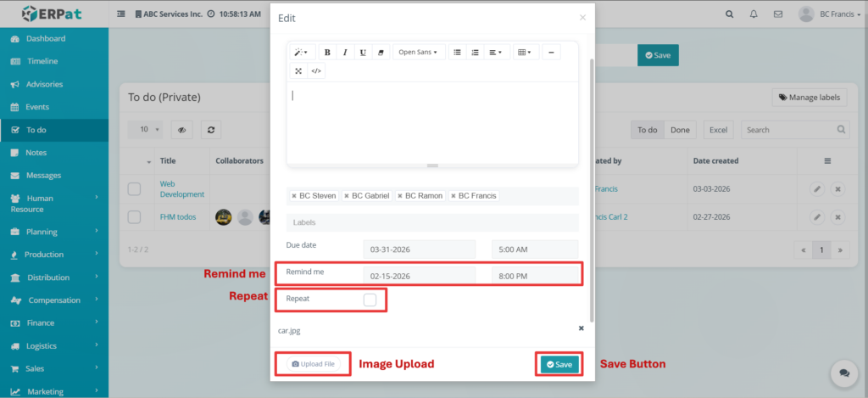Open Dashboard from the sidebar
The image size is (868, 398).
tap(46, 39)
